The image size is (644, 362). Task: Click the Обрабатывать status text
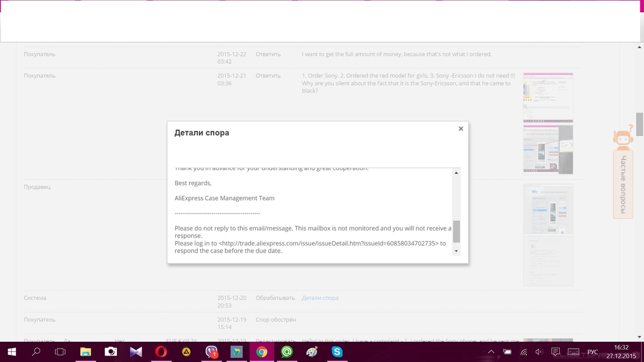(275, 298)
